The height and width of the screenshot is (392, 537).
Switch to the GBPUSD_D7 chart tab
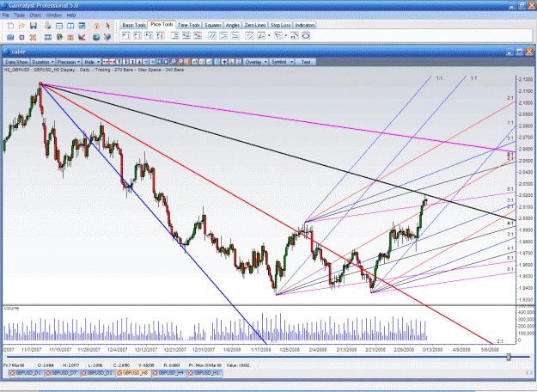pyautogui.click(x=61, y=373)
